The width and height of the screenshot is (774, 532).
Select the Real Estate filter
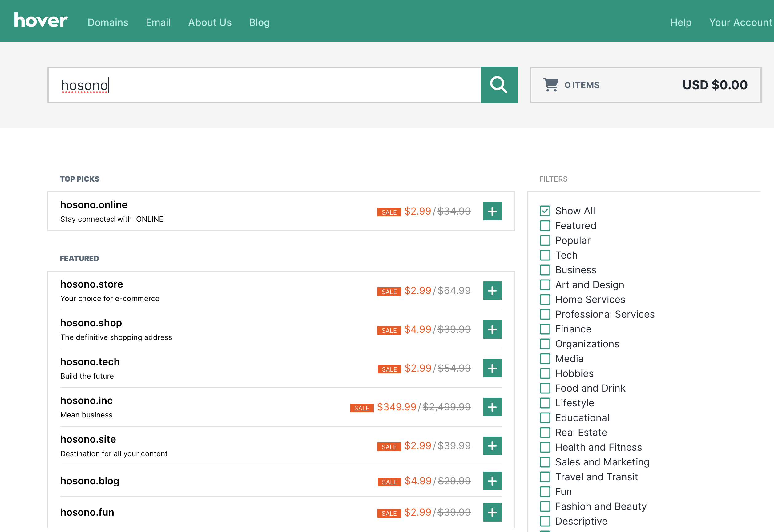545,432
